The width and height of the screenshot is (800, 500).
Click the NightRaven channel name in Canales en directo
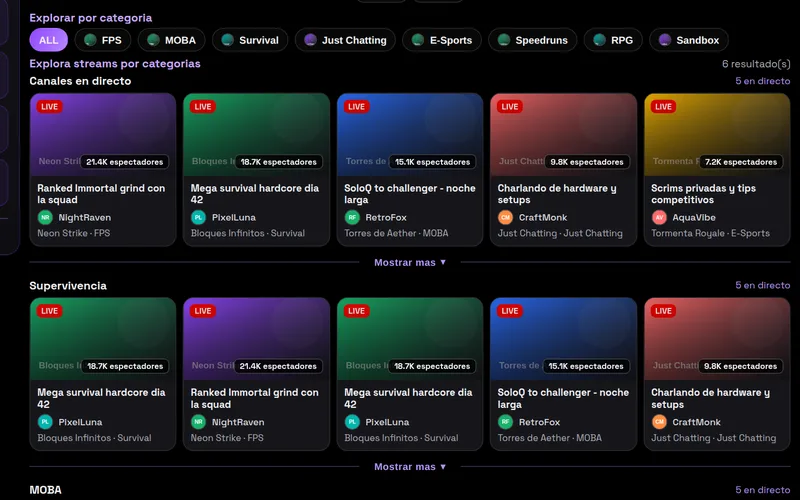[85, 217]
